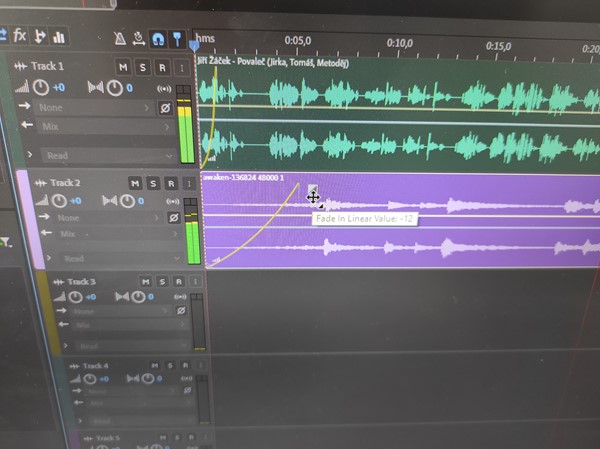Toggle the magnet snapping icon
The width and height of the screenshot is (600, 449).
pos(157,39)
